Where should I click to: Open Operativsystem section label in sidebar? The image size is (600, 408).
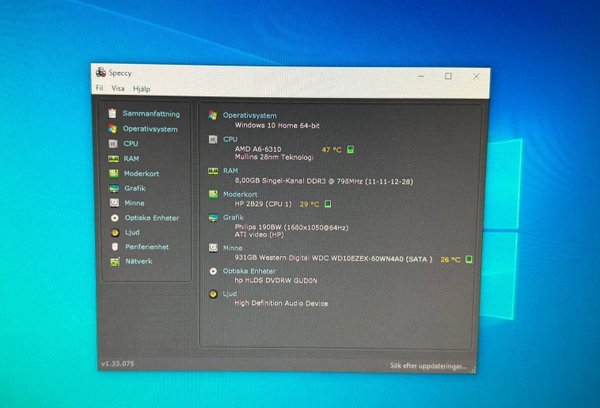pyautogui.click(x=150, y=129)
